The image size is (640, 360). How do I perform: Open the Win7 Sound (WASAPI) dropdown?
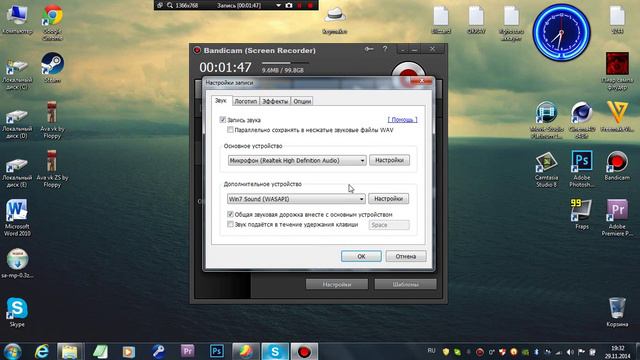pyautogui.click(x=296, y=199)
